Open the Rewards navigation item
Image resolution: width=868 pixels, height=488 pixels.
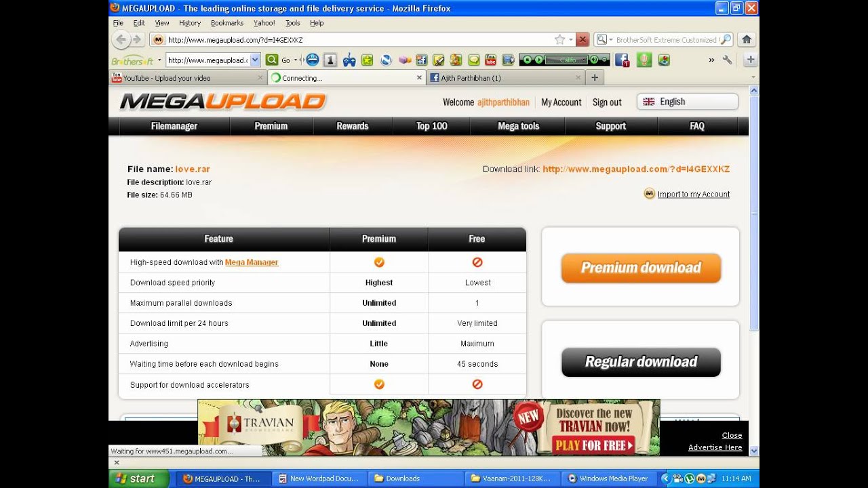[x=353, y=126]
